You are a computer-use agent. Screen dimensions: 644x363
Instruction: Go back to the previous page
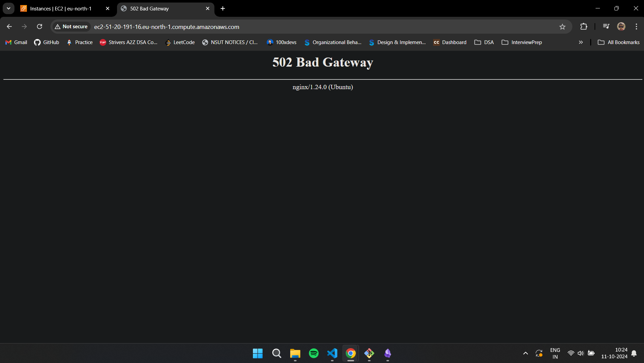pos(9,27)
